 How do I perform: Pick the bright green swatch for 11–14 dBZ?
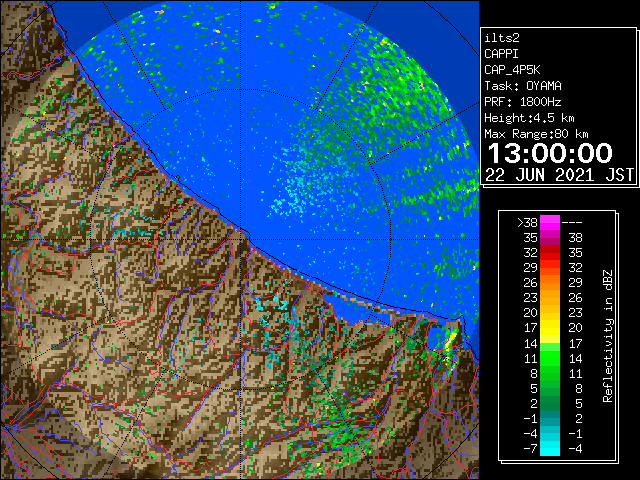pos(550,358)
